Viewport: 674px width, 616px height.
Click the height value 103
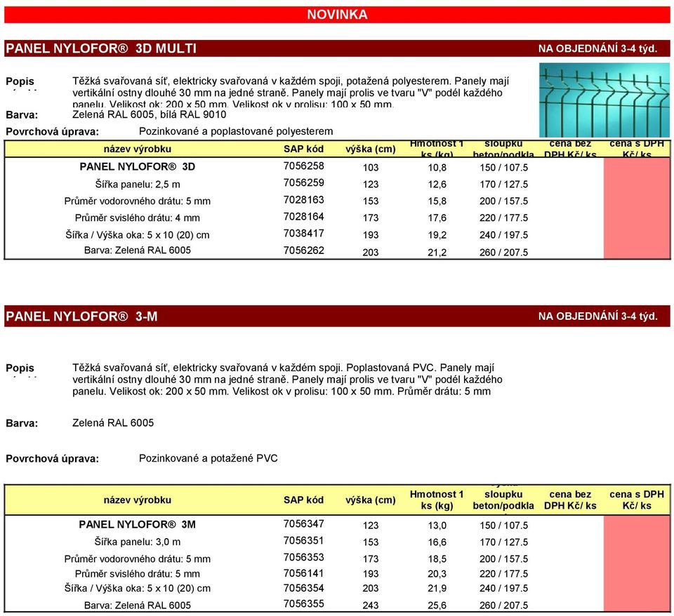(x=371, y=168)
